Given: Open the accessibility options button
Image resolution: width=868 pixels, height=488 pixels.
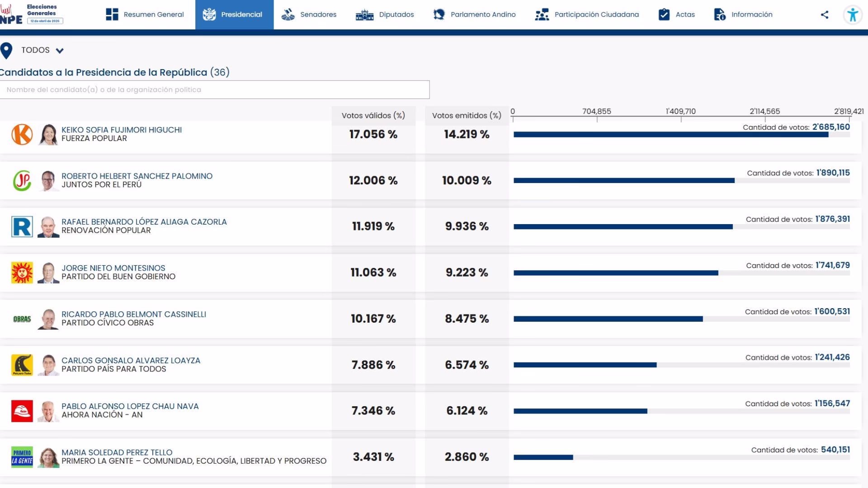Looking at the screenshot, I should 853,15.
